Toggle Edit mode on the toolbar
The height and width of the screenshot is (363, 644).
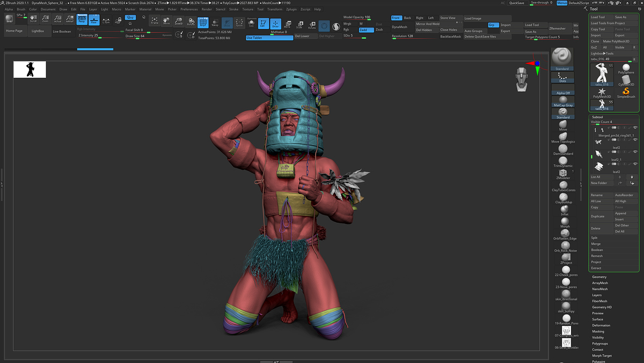[264, 23]
